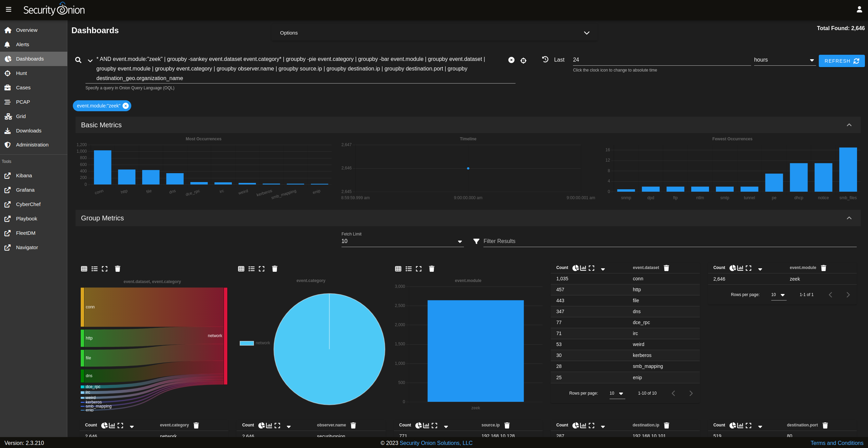Open Kibana from the Tools sidebar

pos(24,175)
